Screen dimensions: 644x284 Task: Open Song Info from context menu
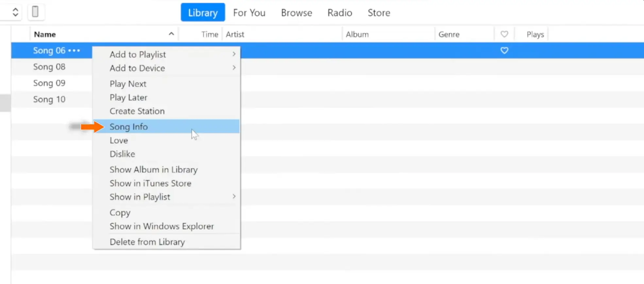(166, 126)
